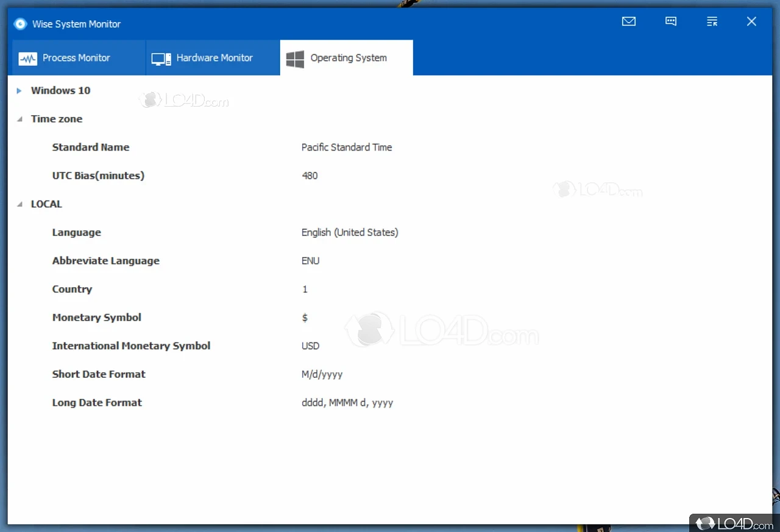Close the Wise System Monitor window

(751, 22)
